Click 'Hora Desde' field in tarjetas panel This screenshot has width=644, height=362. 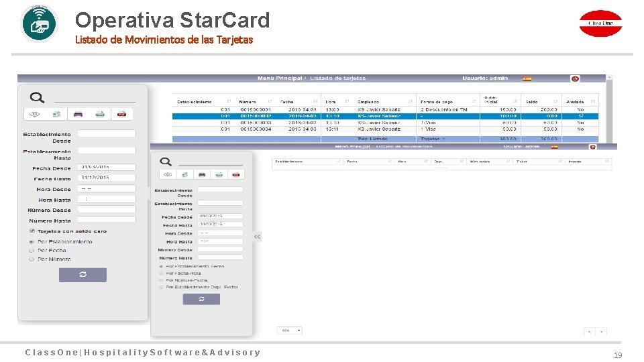pos(107,188)
